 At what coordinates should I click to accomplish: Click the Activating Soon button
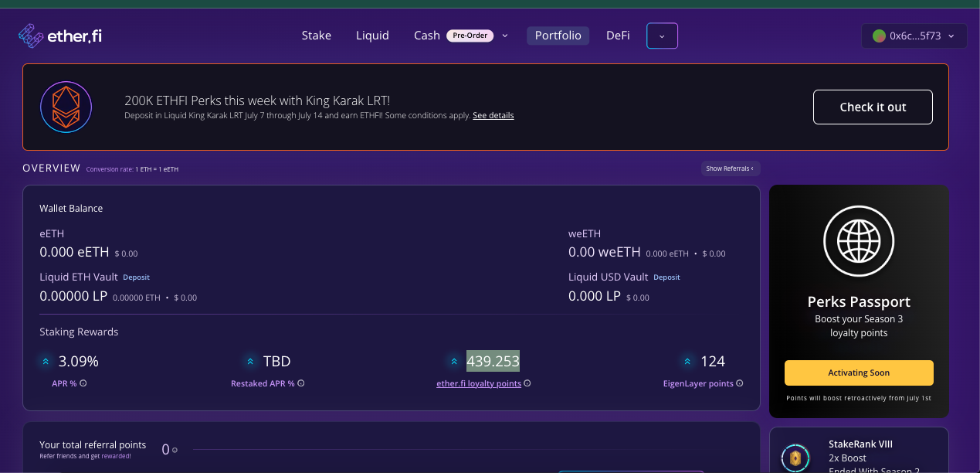(x=859, y=373)
